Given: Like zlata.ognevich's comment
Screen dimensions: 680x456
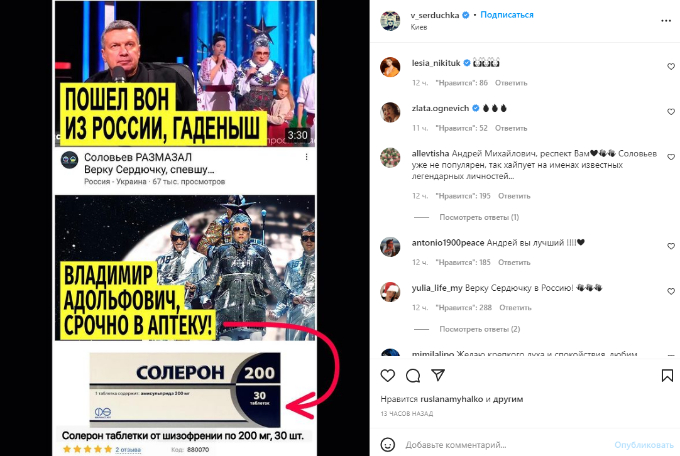Looking at the screenshot, I should [671, 112].
